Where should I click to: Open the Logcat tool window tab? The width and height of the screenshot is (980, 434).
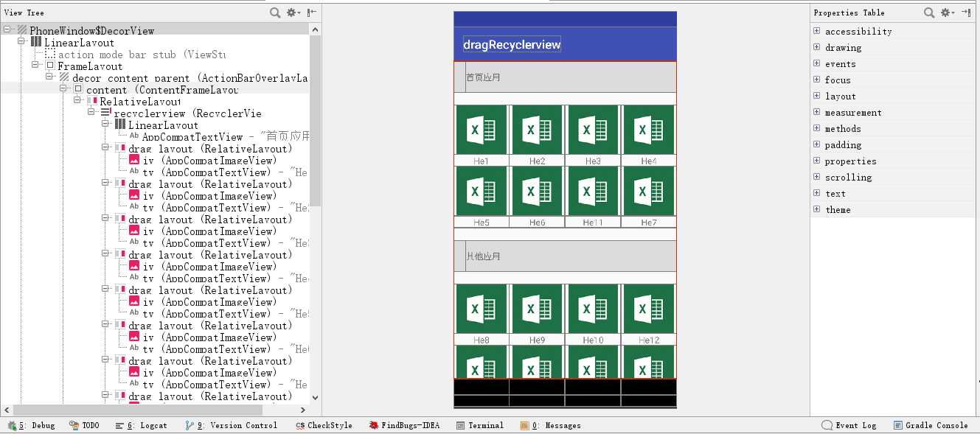(142, 425)
